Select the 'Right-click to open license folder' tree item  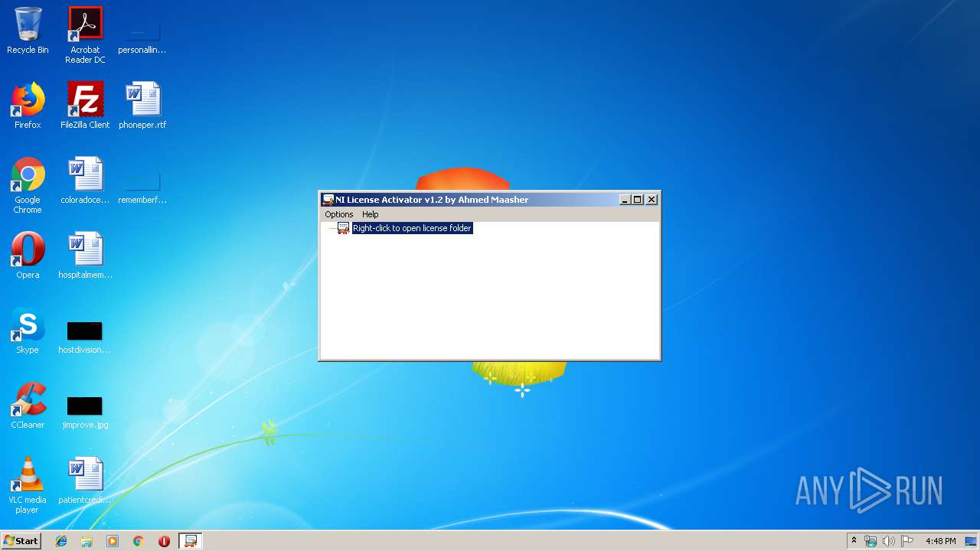click(412, 228)
